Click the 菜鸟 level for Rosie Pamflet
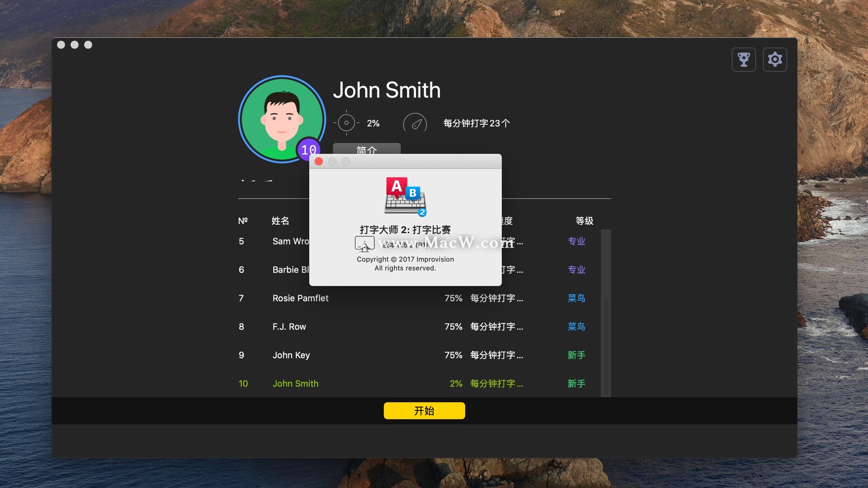This screenshot has height=488, width=868. pos(576,298)
